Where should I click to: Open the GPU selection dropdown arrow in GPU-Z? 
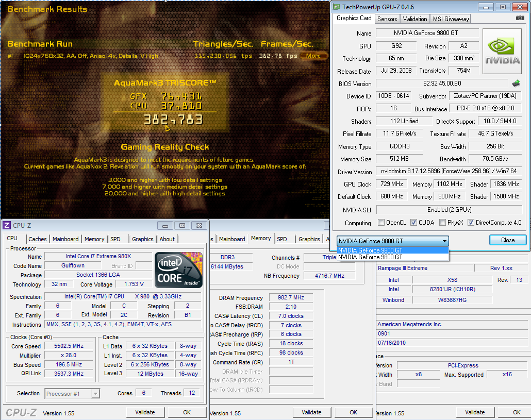click(x=444, y=241)
